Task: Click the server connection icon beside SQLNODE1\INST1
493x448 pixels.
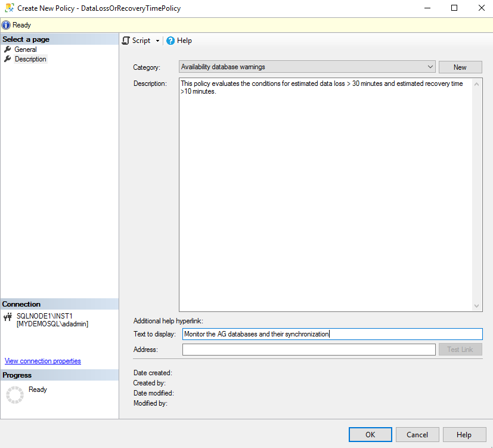Action: (x=8, y=317)
